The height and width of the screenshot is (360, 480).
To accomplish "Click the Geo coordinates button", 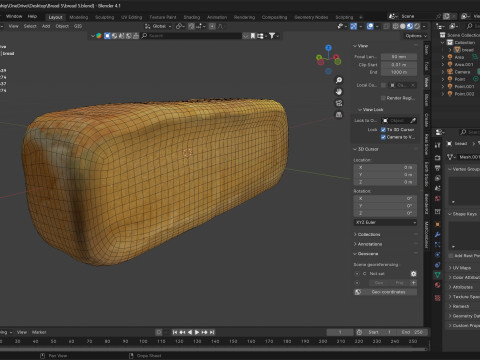I will pos(385,292).
